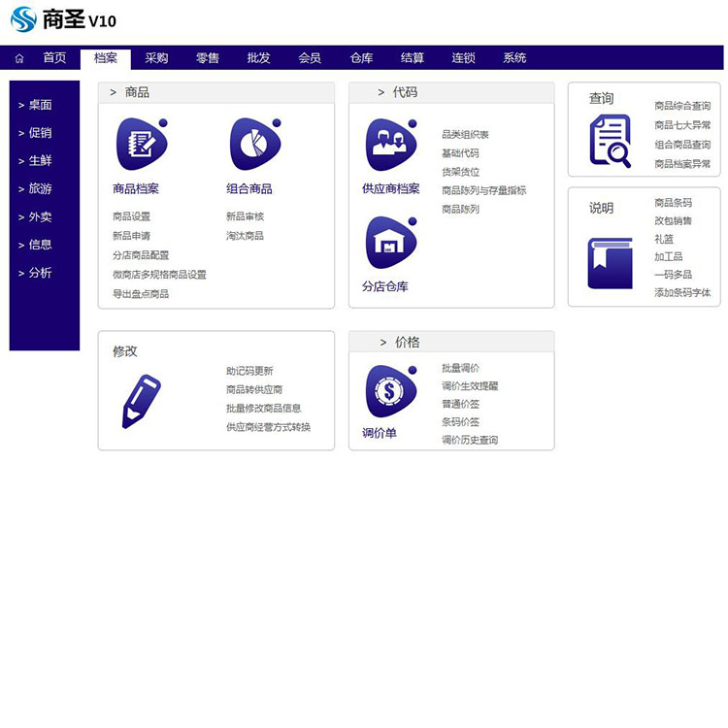Viewport: 728px width, 728px height.
Task: Open the 结算 tab
Action: pyautogui.click(x=413, y=58)
